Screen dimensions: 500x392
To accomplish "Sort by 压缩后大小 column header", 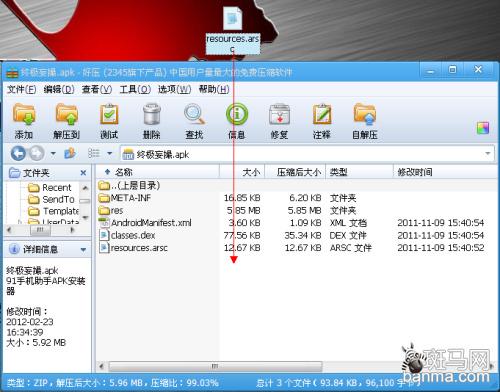I will [x=295, y=172].
